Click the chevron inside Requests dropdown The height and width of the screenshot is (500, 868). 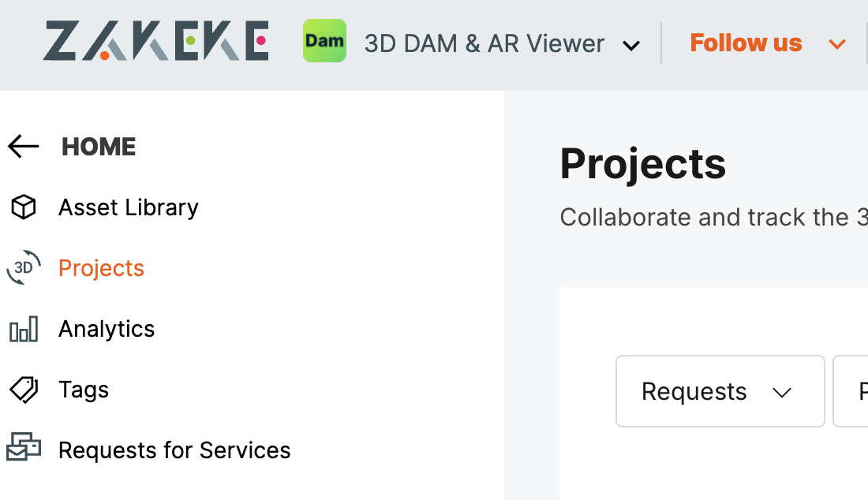coord(782,393)
